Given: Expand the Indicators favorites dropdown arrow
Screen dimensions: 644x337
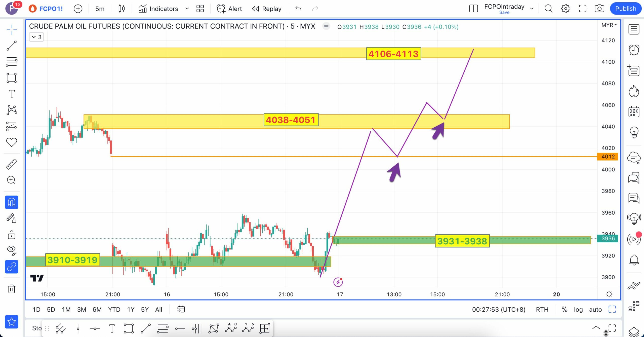Looking at the screenshot, I should tap(187, 9).
